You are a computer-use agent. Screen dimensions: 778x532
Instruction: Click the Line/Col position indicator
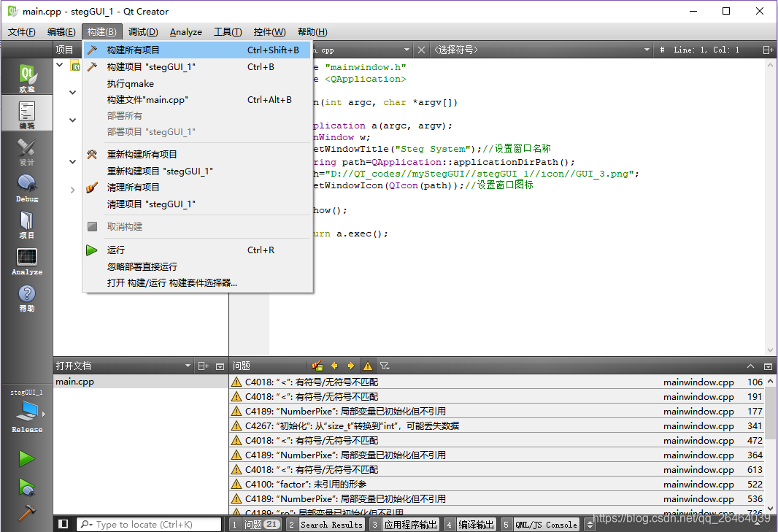(706, 50)
